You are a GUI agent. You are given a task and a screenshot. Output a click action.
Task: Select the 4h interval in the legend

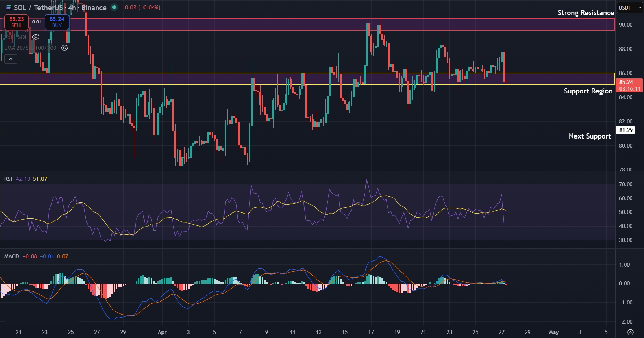click(x=72, y=8)
